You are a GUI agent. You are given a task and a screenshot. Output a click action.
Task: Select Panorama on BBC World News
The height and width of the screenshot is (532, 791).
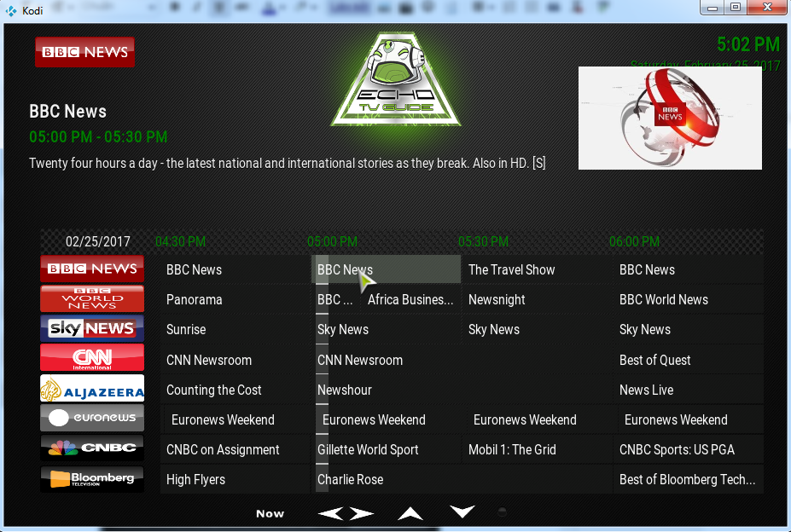pyautogui.click(x=235, y=299)
